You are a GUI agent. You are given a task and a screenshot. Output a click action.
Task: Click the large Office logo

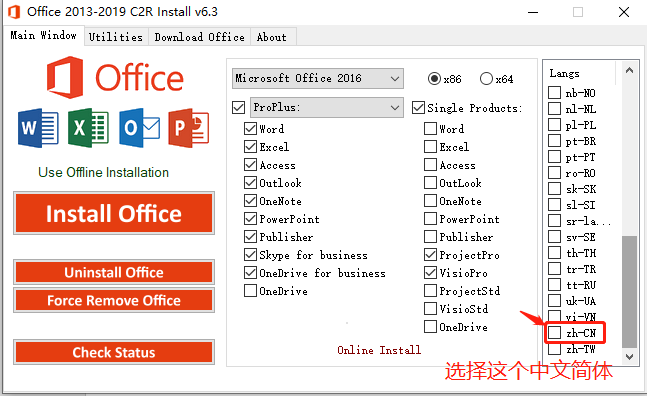[115, 78]
